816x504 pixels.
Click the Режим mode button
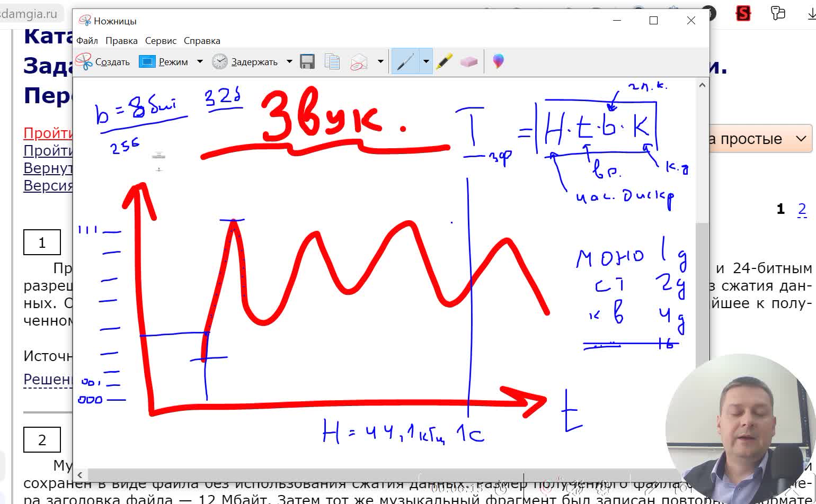pyautogui.click(x=164, y=62)
